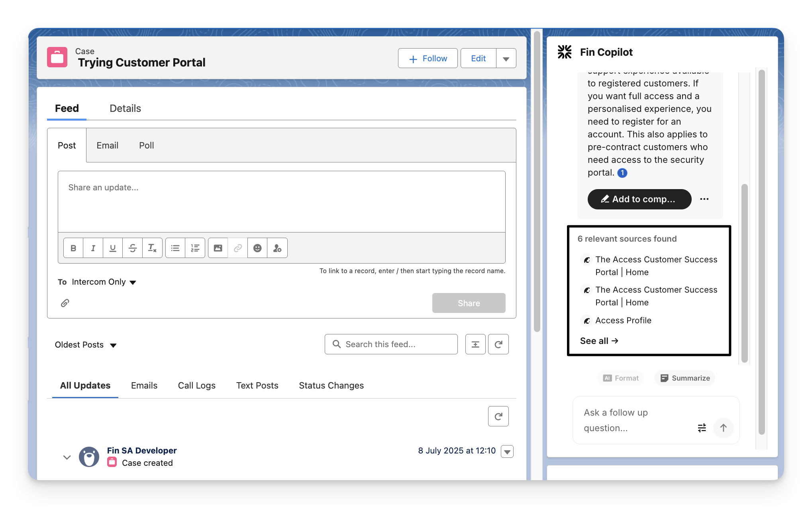Viewport: 812px width, 508px height.
Task: Toggle italic text formatting
Action: [x=93, y=248]
